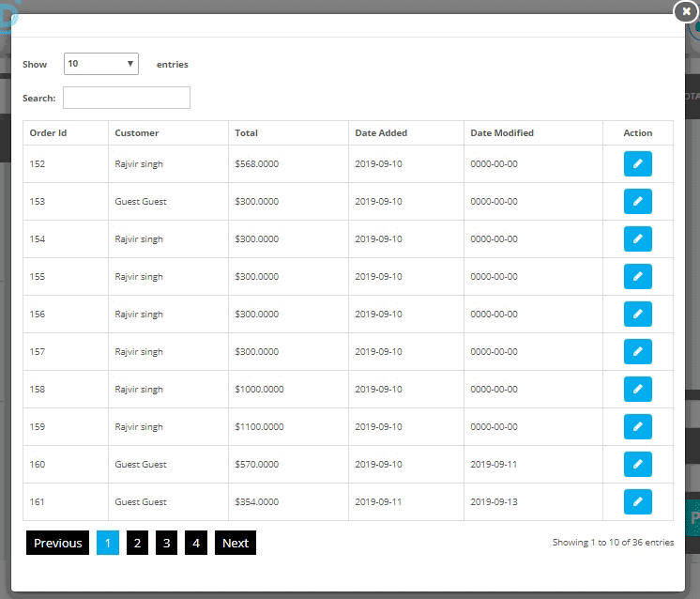This screenshot has height=599, width=700.
Task: Edit order 159 with pencil icon
Action: pyautogui.click(x=637, y=426)
